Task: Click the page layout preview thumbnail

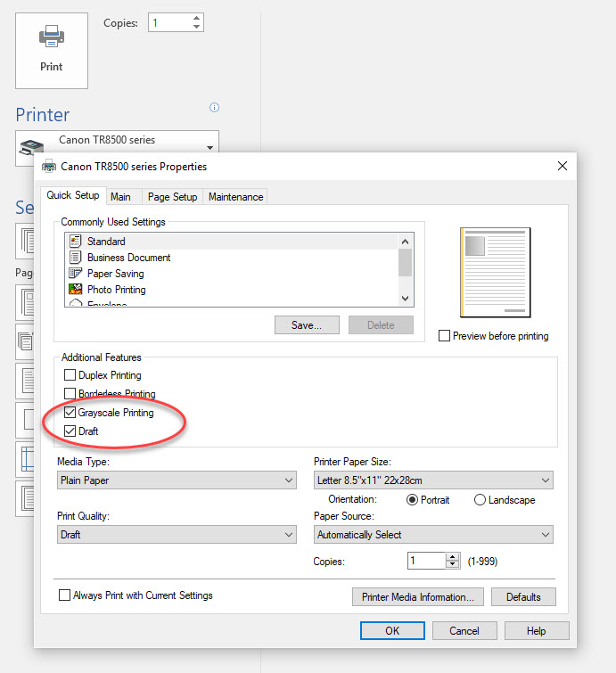Action: coord(495,273)
